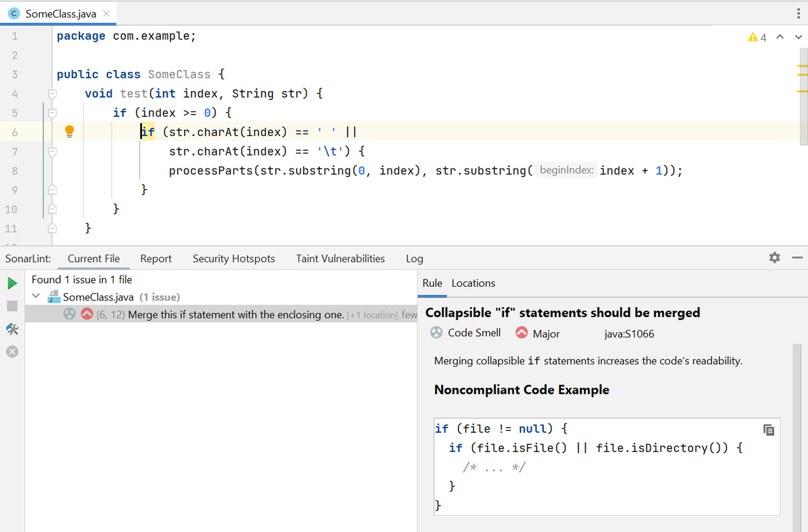Select the Locations tab
This screenshot has height=532, width=808.
[473, 284]
